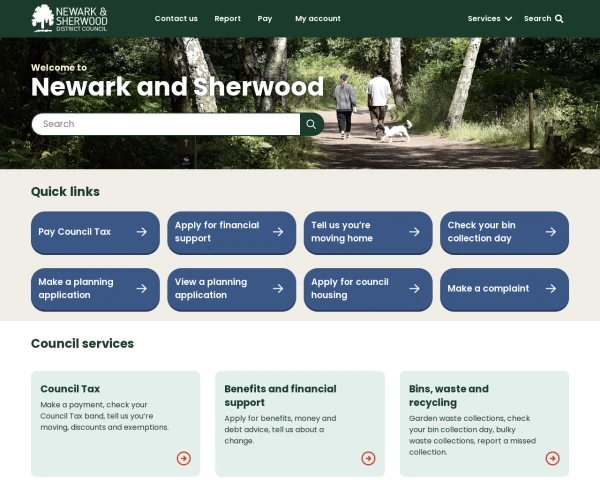This screenshot has height=480, width=600.
Task: Select View a planning application label
Action: pyautogui.click(x=211, y=288)
